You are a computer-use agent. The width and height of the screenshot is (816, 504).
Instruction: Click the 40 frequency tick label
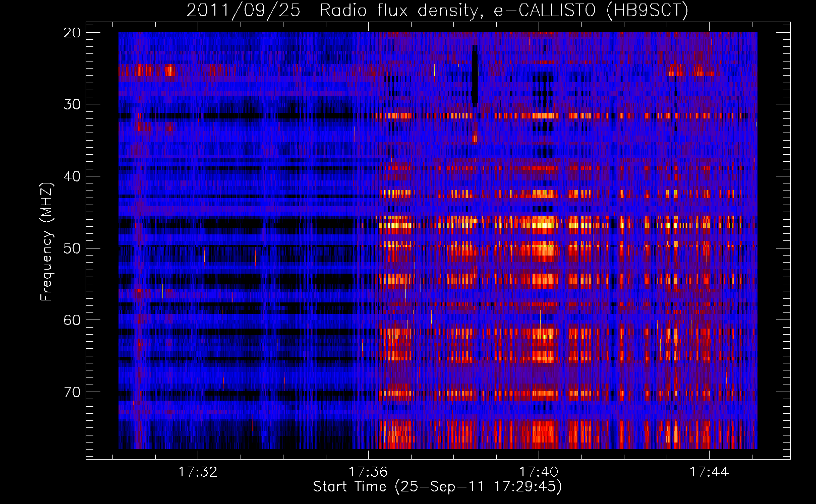point(73,176)
